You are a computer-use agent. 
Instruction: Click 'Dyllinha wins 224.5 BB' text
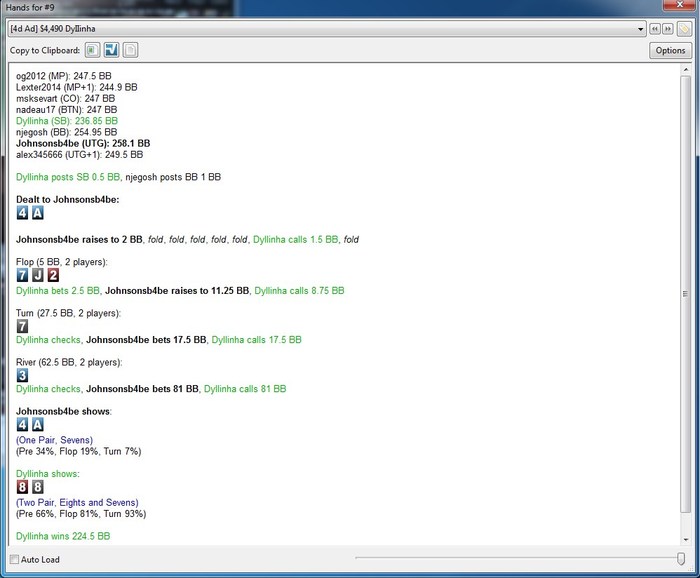point(63,536)
